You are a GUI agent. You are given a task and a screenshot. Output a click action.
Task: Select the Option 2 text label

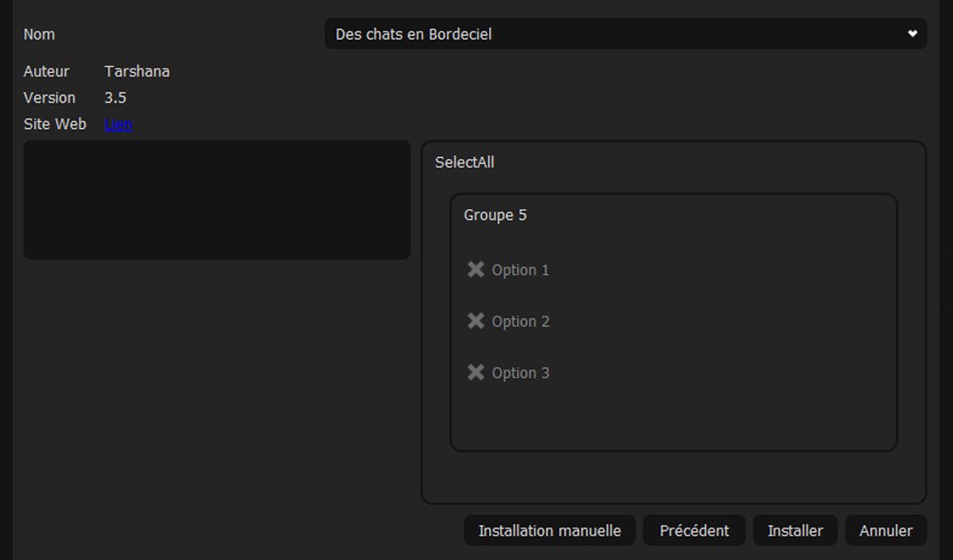(520, 321)
